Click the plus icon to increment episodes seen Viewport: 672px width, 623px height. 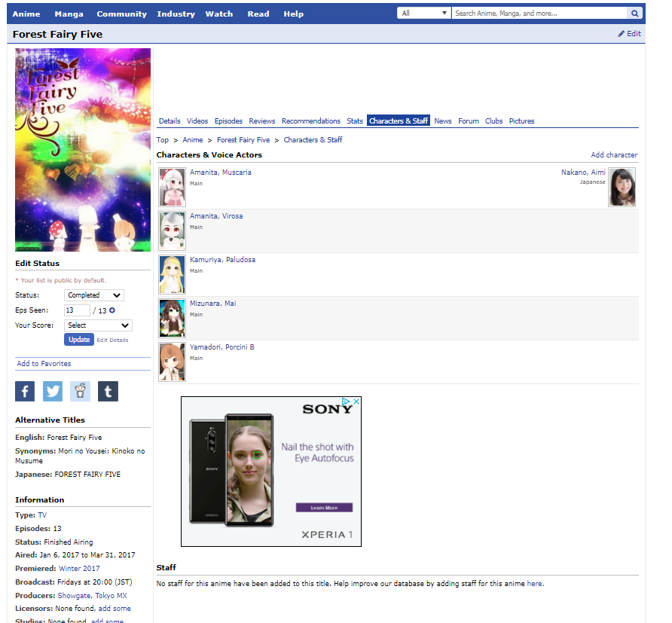click(111, 310)
